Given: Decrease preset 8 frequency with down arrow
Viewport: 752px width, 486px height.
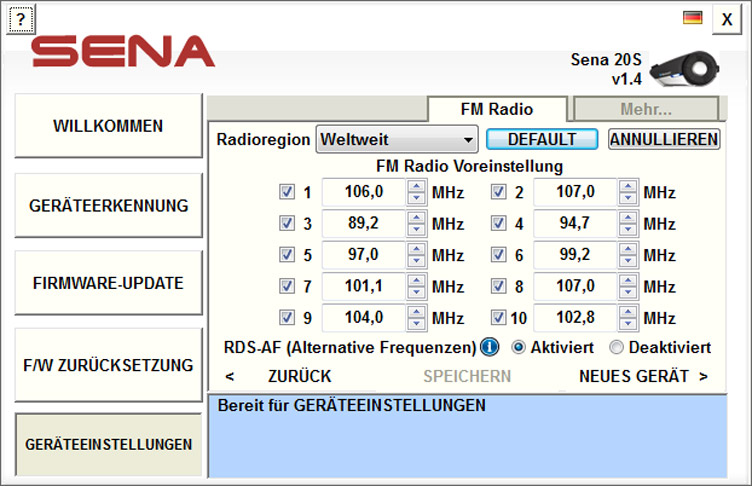Looking at the screenshot, I should pos(628,292).
